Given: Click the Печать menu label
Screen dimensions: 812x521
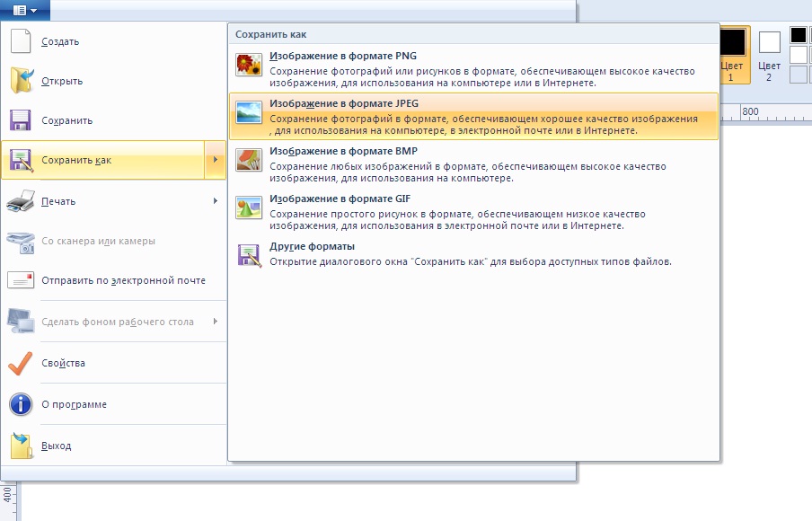Looking at the screenshot, I should (x=58, y=201).
